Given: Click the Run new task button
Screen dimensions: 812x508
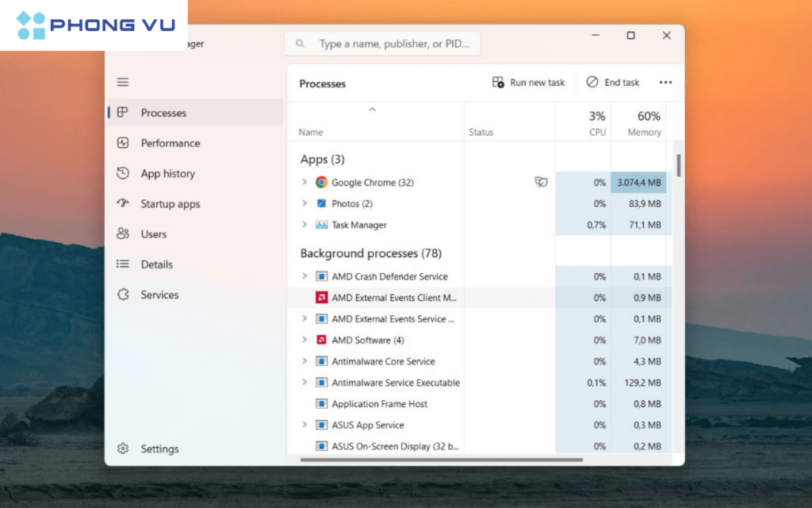Looking at the screenshot, I should point(529,83).
